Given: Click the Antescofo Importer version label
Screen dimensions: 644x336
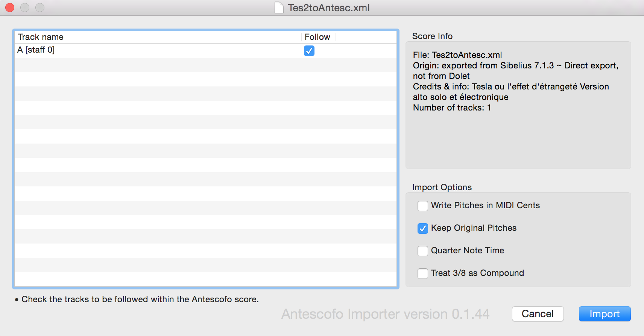Looking at the screenshot, I should tap(385, 314).
